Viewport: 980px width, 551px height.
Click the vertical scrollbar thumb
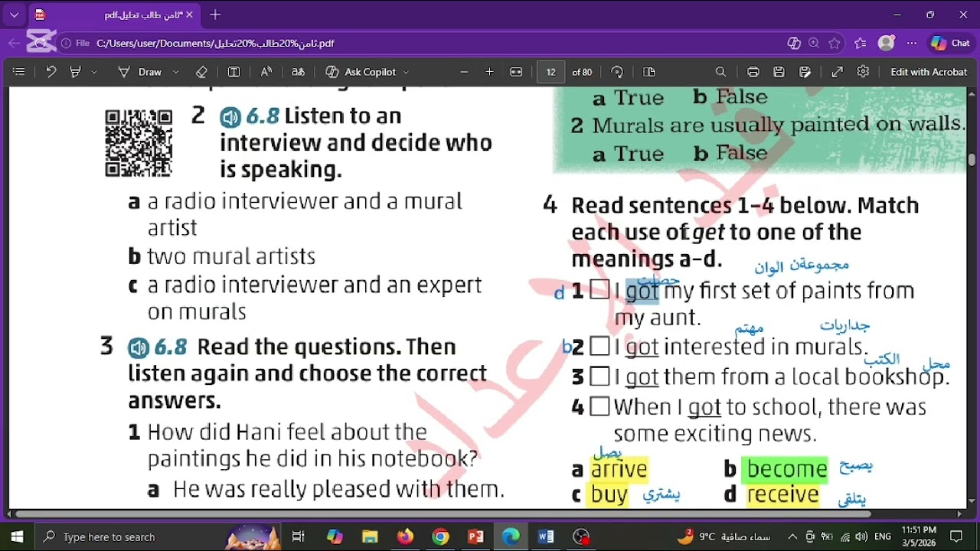click(x=972, y=159)
